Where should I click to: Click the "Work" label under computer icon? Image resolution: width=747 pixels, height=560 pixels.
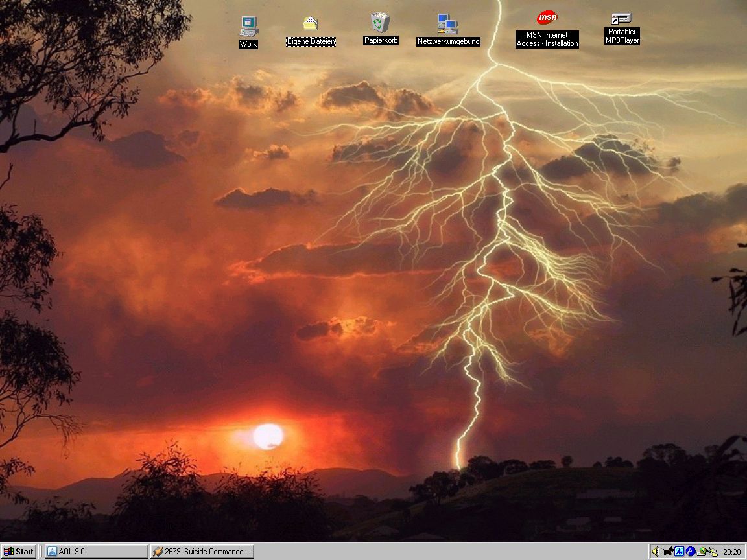tap(248, 44)
